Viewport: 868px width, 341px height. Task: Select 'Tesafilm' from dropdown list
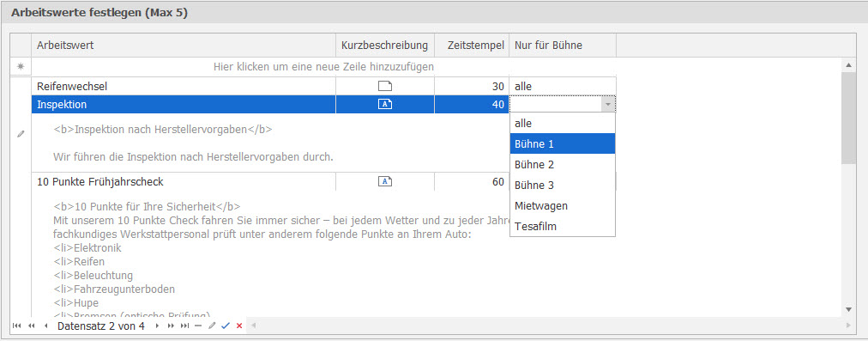[x=563, y=226]
